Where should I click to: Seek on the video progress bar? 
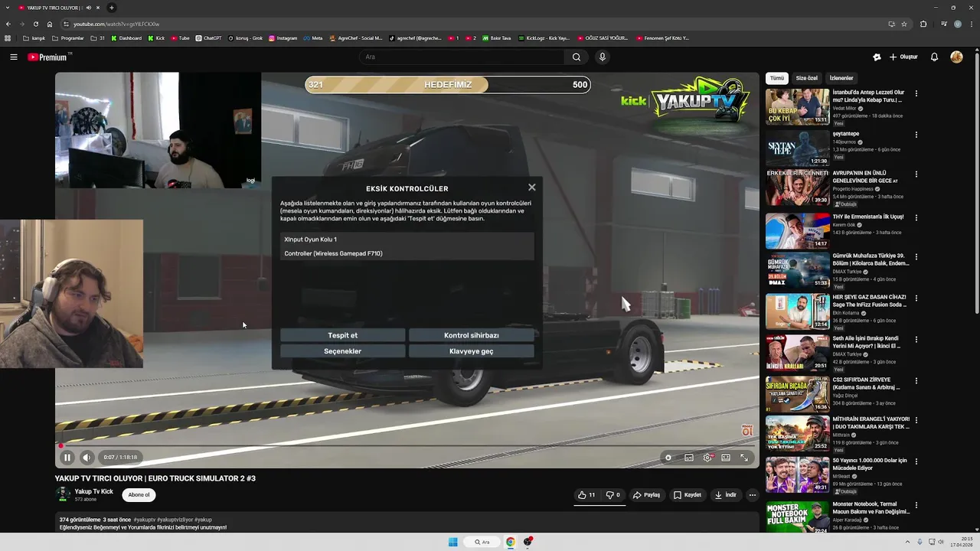[407, 445]
